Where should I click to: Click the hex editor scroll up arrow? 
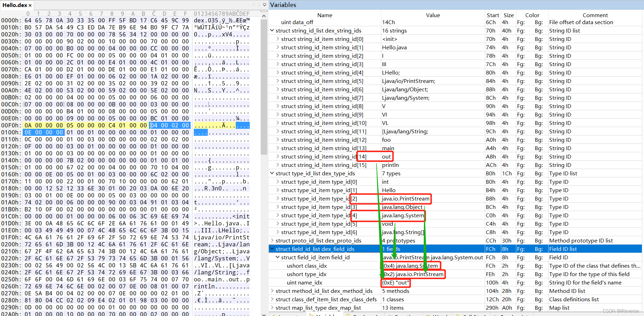coord(264,16)
